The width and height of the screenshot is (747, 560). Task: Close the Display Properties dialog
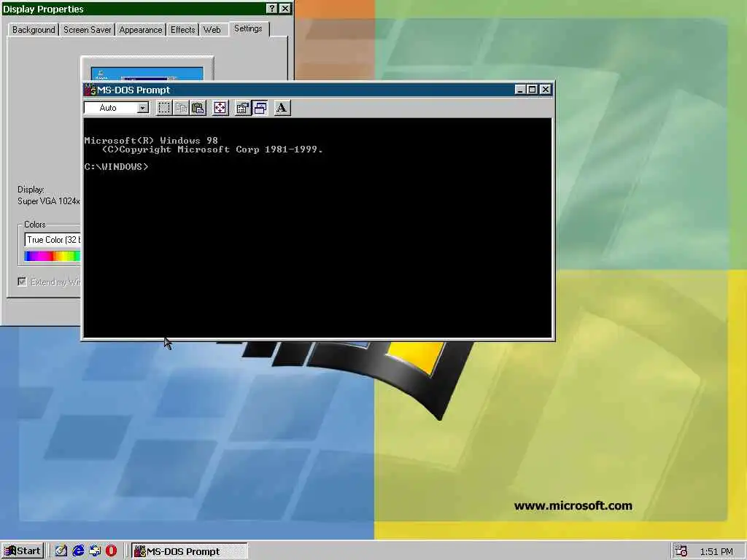pos(285,9)
